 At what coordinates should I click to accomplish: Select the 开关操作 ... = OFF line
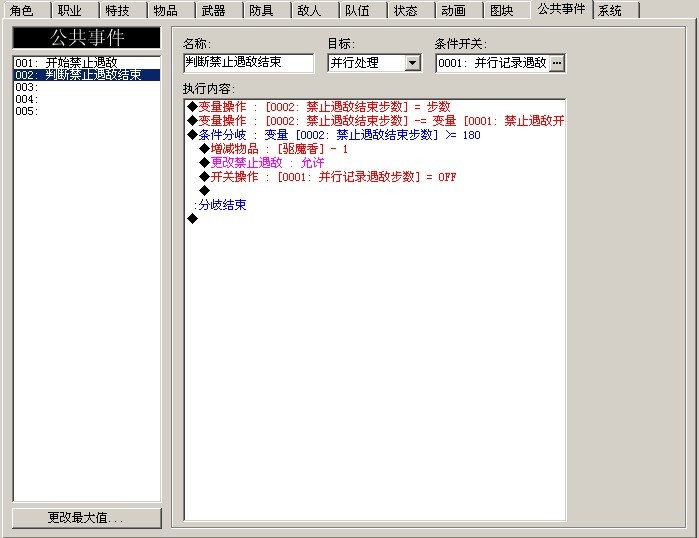[374, 177]
